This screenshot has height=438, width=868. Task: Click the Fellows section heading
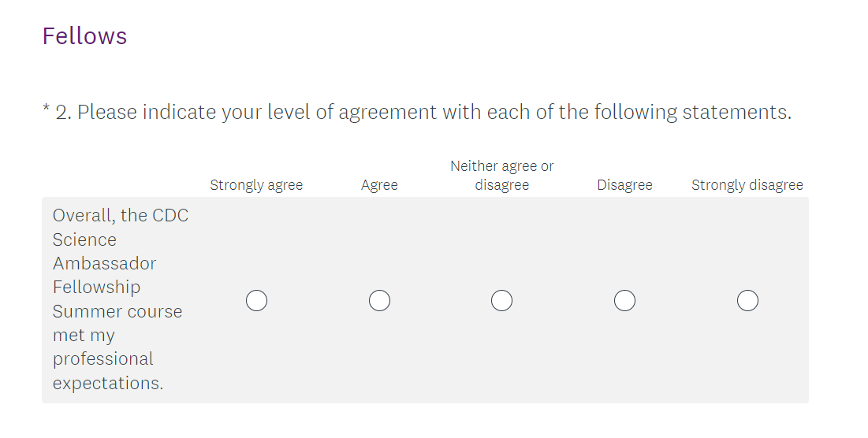click(x=84, y=36)
